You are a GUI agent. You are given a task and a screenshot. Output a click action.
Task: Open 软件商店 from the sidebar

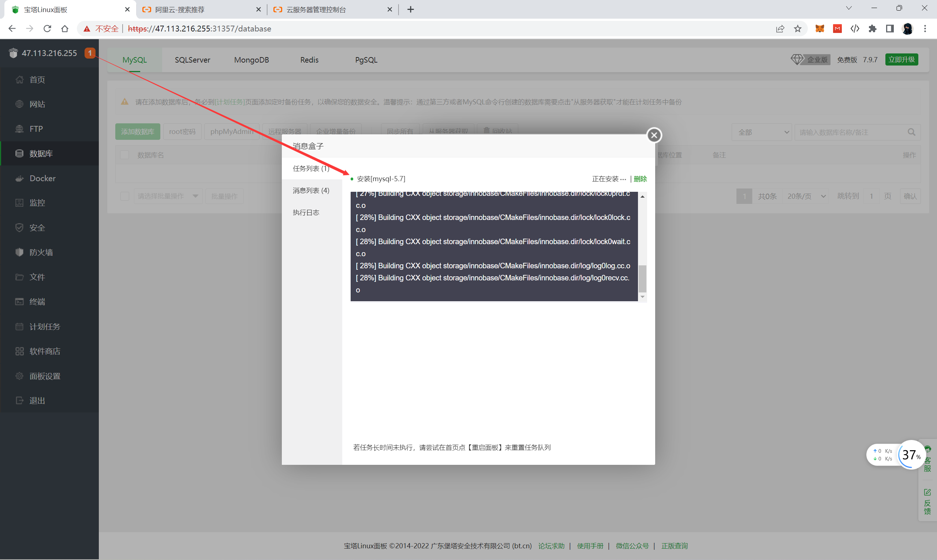point(45,351)
